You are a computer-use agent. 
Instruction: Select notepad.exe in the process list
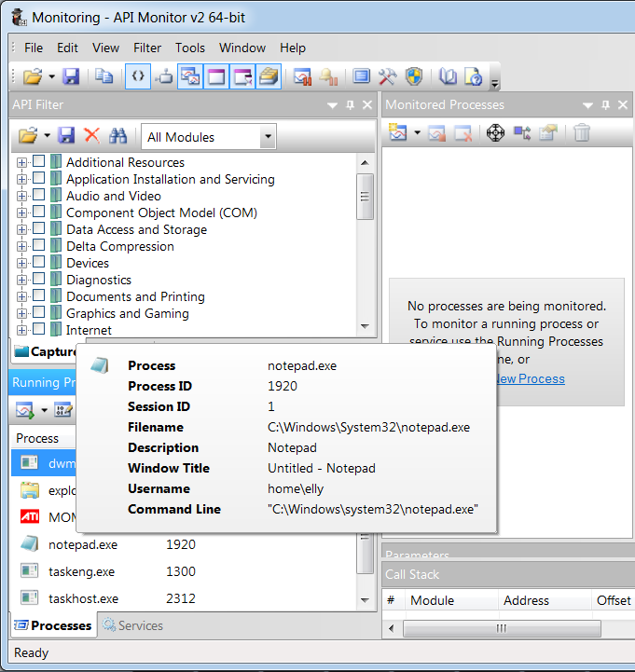tap(82, 544)
